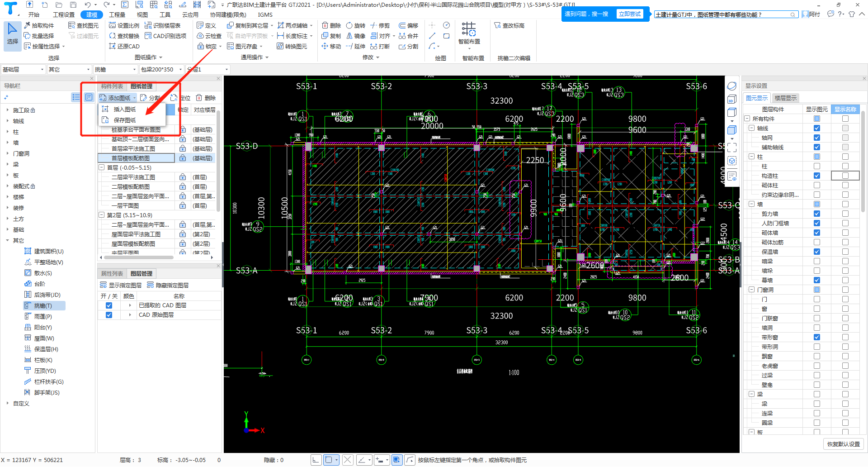
Task: Open 识别楼层表 recognize floor table
Action: [163, 25]
